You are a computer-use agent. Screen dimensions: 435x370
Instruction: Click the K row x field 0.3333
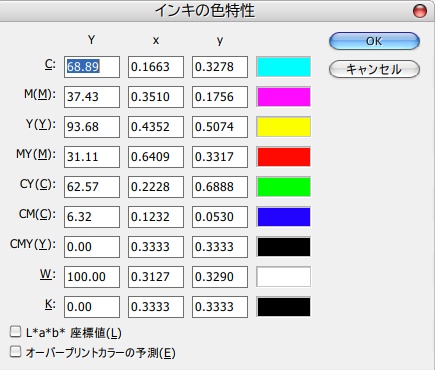(156, 307)
